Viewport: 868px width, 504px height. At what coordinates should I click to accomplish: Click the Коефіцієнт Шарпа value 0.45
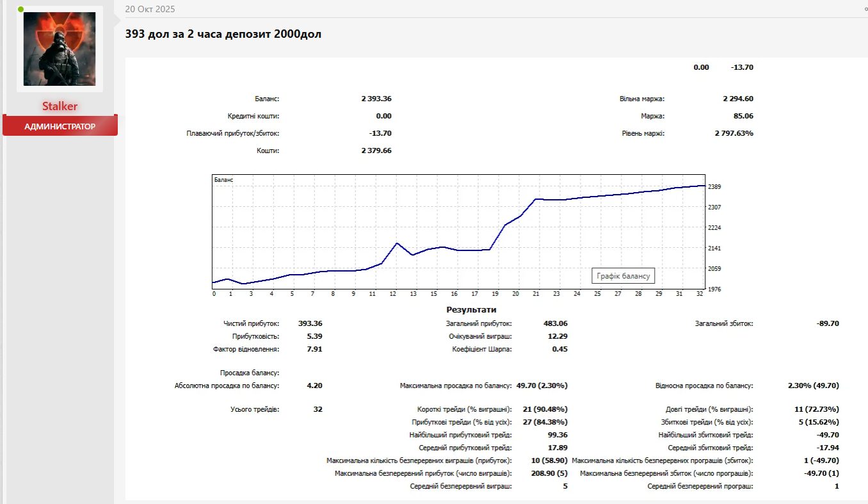click(559, 349)
